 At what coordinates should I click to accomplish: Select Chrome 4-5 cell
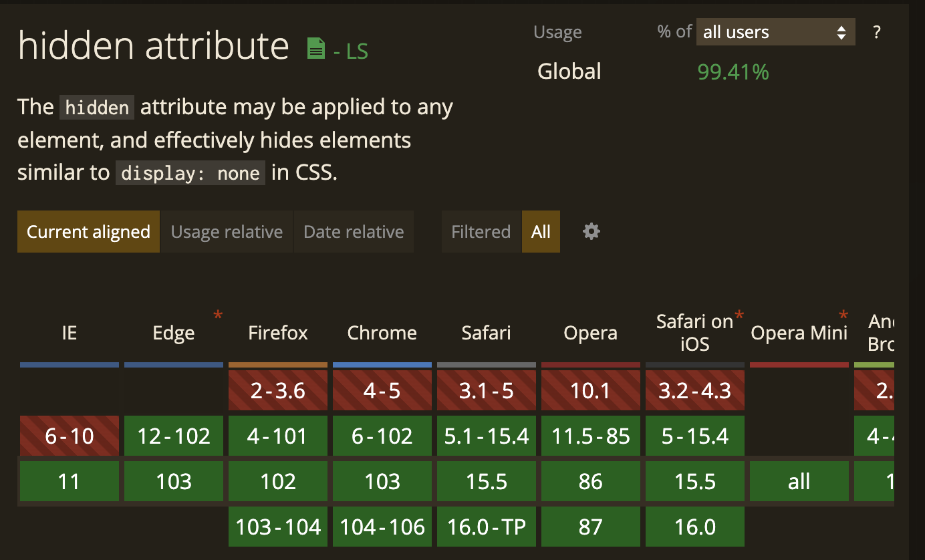click(x=382, y=390)
